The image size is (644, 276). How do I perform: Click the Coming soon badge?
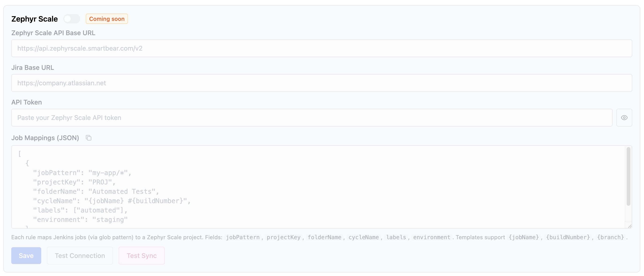click(107, 19)
